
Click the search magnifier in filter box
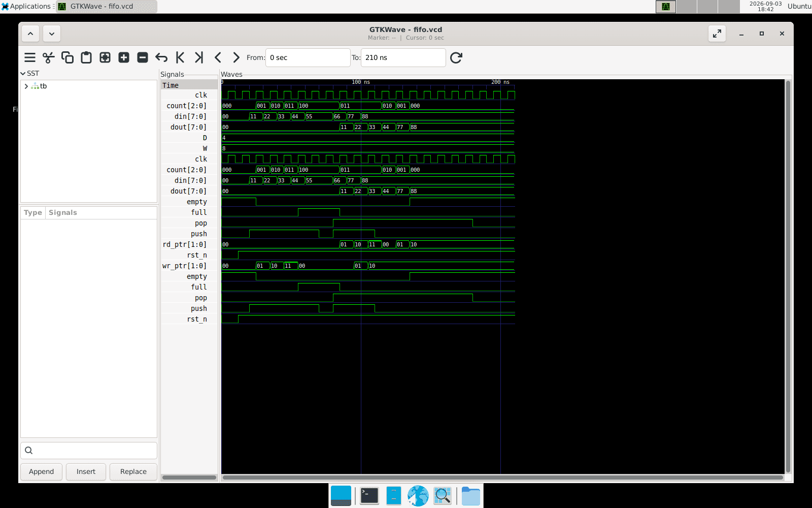29,450
